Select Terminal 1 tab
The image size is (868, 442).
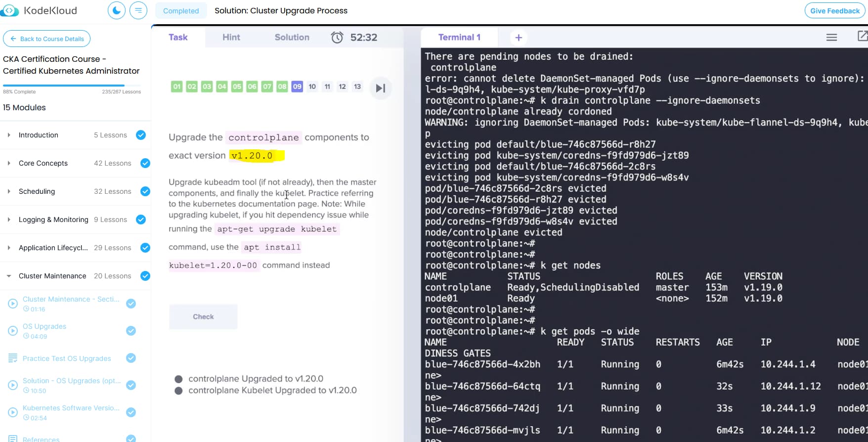tap(459, 37)
